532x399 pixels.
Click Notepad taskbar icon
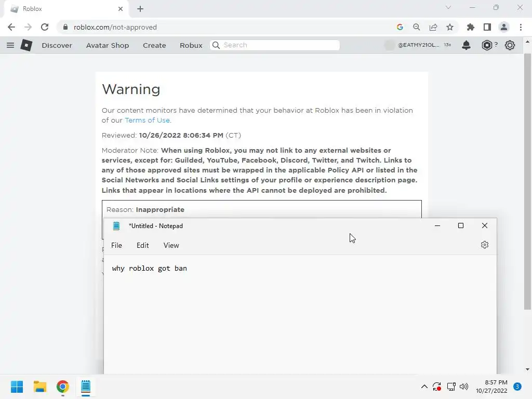86,387
